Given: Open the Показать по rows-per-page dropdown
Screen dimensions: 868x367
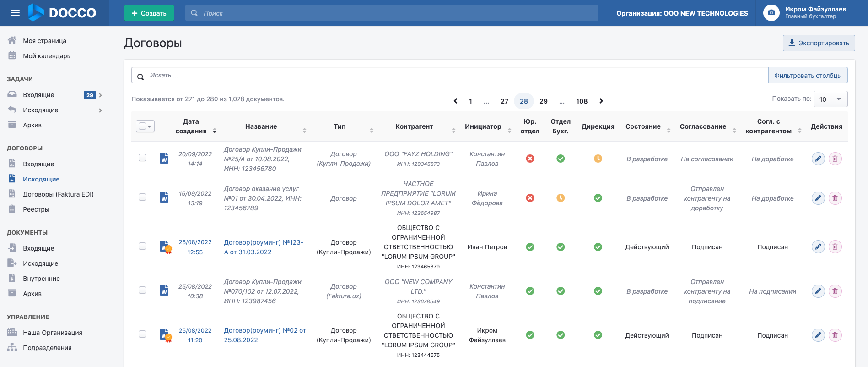Looking at the screenshot, I should (830, 99).
